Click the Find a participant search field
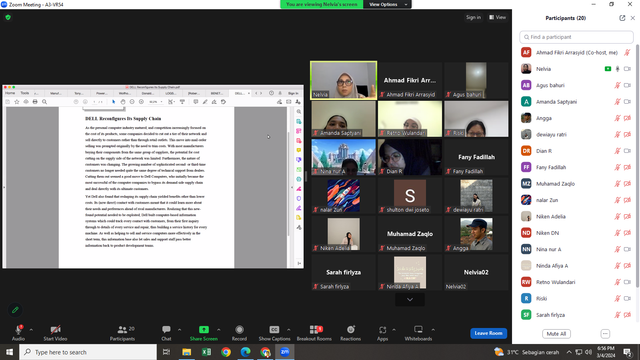The height and width of the screenshot is (360, 640). [x=576, y=37]
